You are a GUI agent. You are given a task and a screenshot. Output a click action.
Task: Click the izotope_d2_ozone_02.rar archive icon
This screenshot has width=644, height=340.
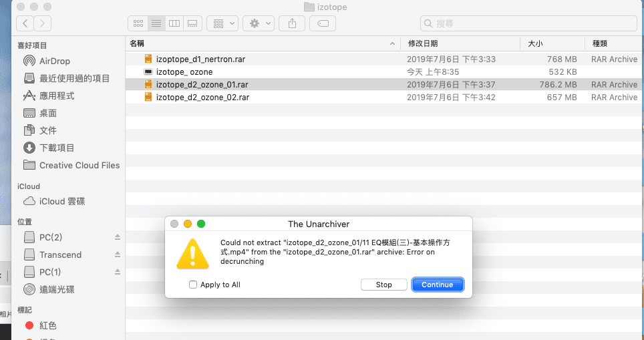(148, 97)
